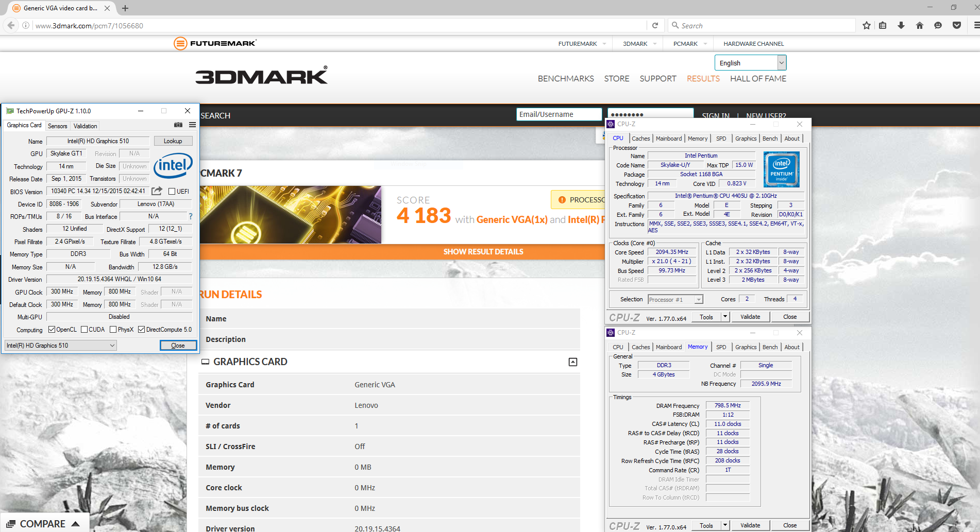Open the English language dropdown
The image size is (980, 532).
[750, 63]
